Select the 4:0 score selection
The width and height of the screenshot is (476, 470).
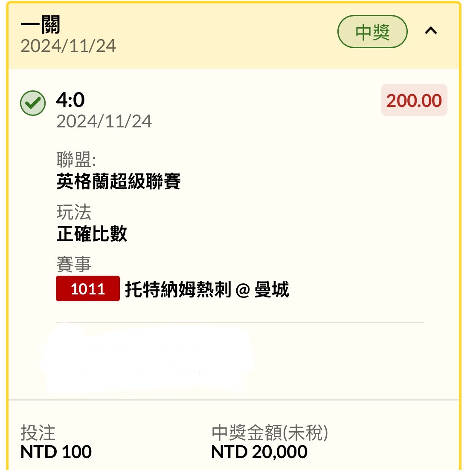click(70, 100)
